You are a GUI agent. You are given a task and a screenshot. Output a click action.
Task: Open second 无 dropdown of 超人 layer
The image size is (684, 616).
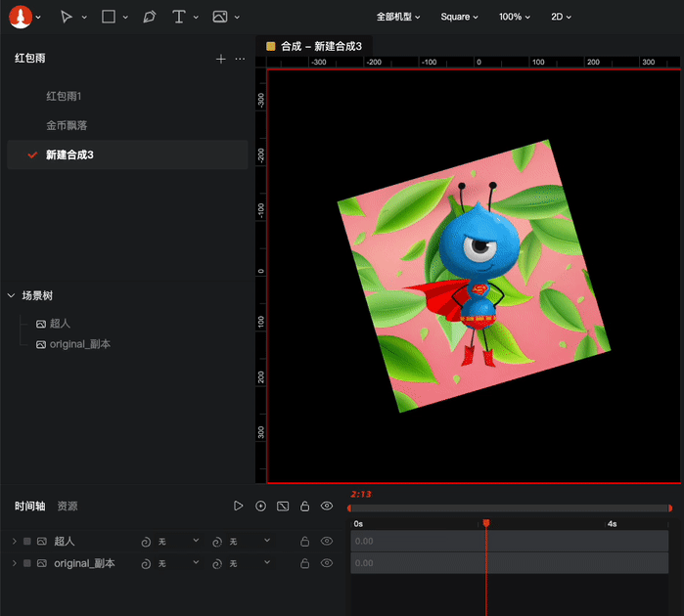coord(250,541)
